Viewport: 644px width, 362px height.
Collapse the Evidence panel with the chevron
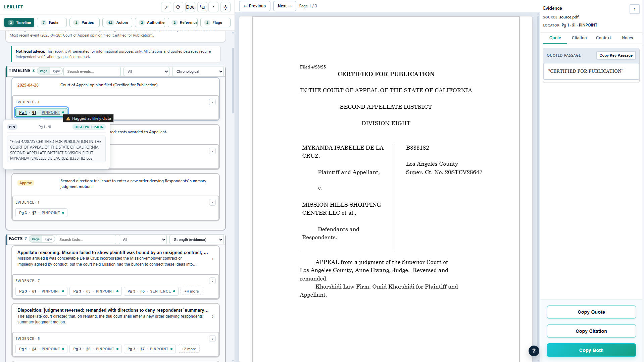(634, 9)
